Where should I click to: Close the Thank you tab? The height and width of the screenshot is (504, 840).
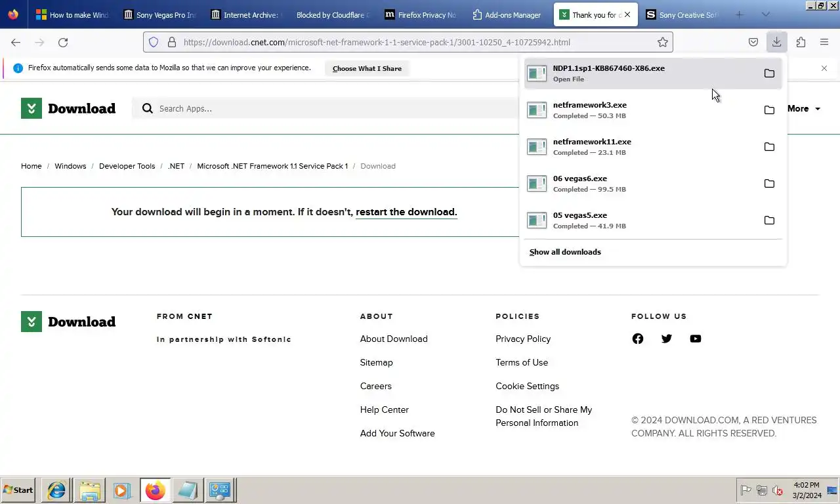click(x=627, y=14)
